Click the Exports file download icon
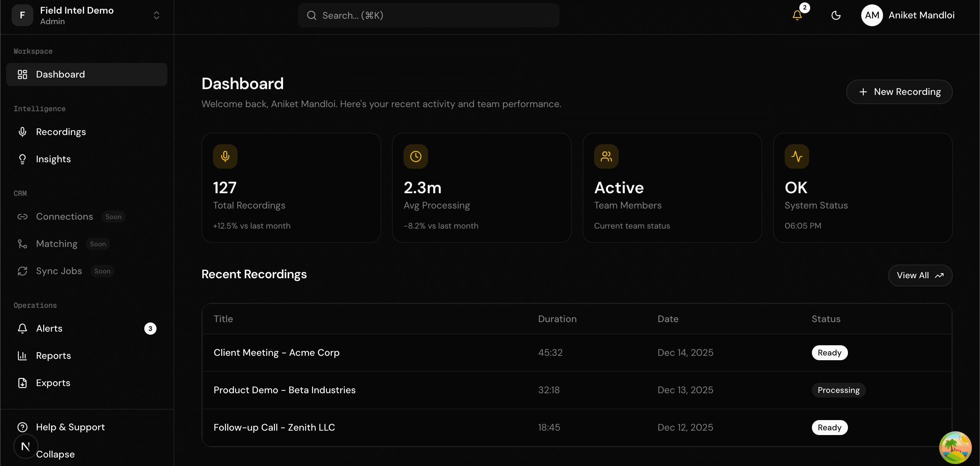Screen dimensions: 980x466 22,383
